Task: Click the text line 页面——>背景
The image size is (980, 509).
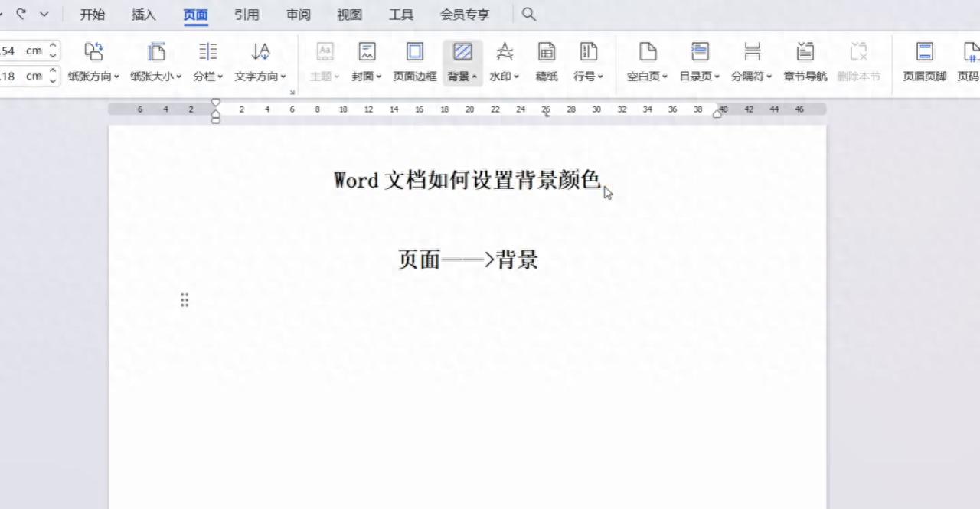Action: point(468,260)
